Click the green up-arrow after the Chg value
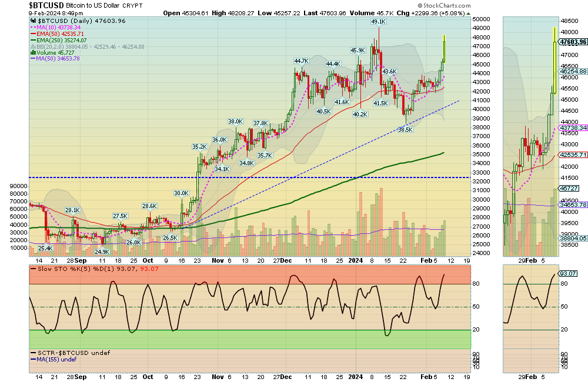Viewport: 588px width, 382px height. pos(468,13)
